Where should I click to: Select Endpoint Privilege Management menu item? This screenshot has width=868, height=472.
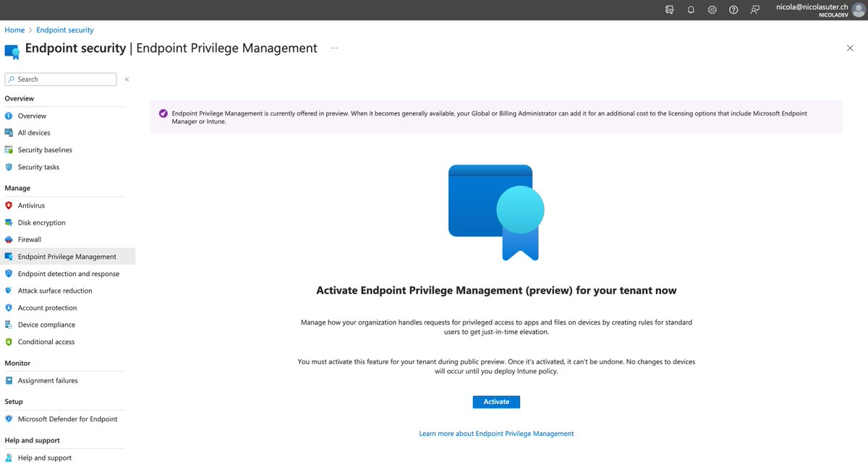point(67,257)
